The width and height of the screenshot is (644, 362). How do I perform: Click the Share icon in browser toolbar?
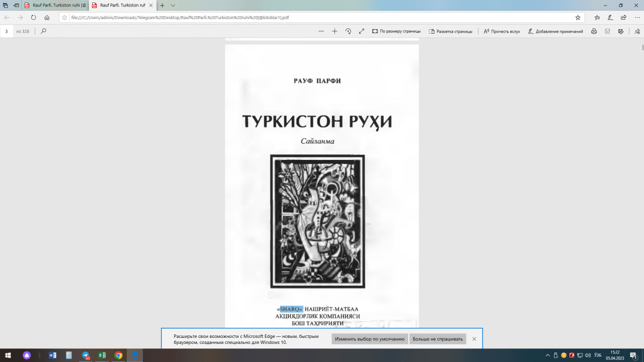[x=623, y=17]
